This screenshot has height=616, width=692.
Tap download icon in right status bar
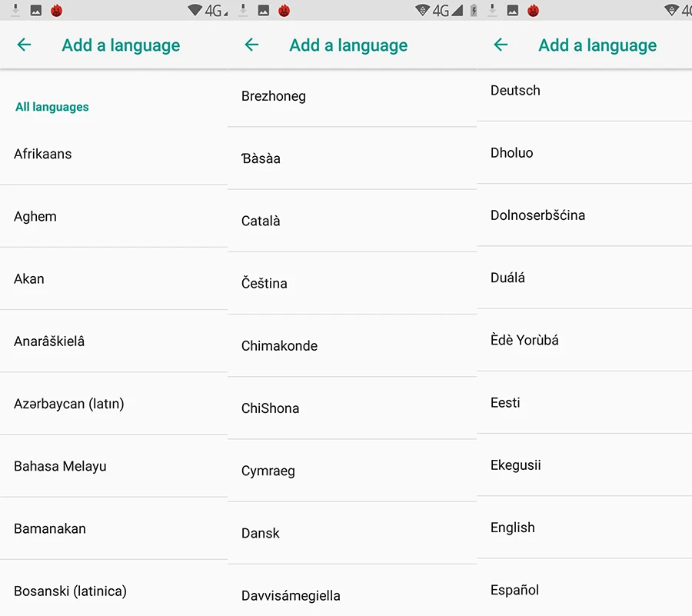click(492, 10)
